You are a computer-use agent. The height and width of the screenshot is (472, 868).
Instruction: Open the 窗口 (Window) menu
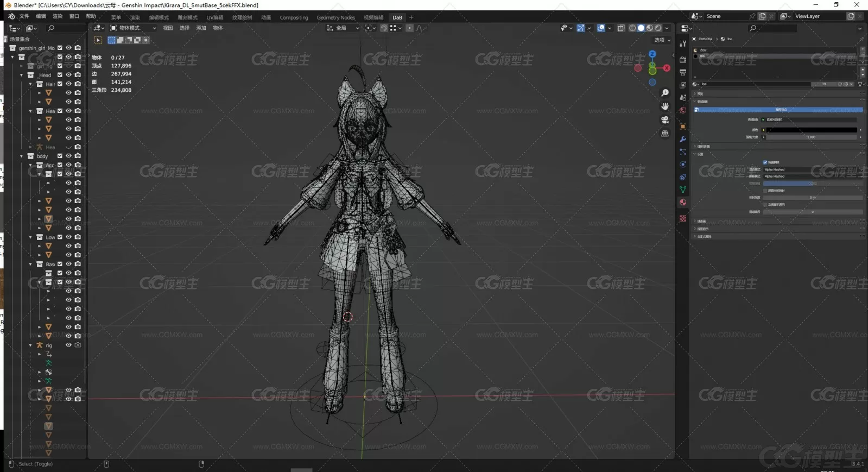[74, 16]
